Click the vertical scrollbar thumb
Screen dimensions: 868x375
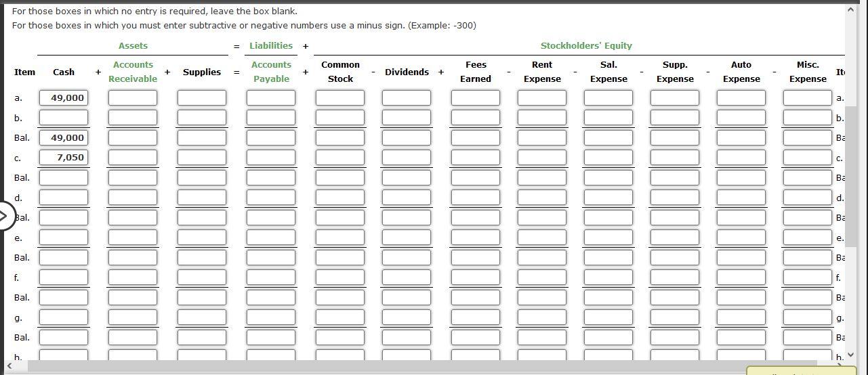point(851,177)
